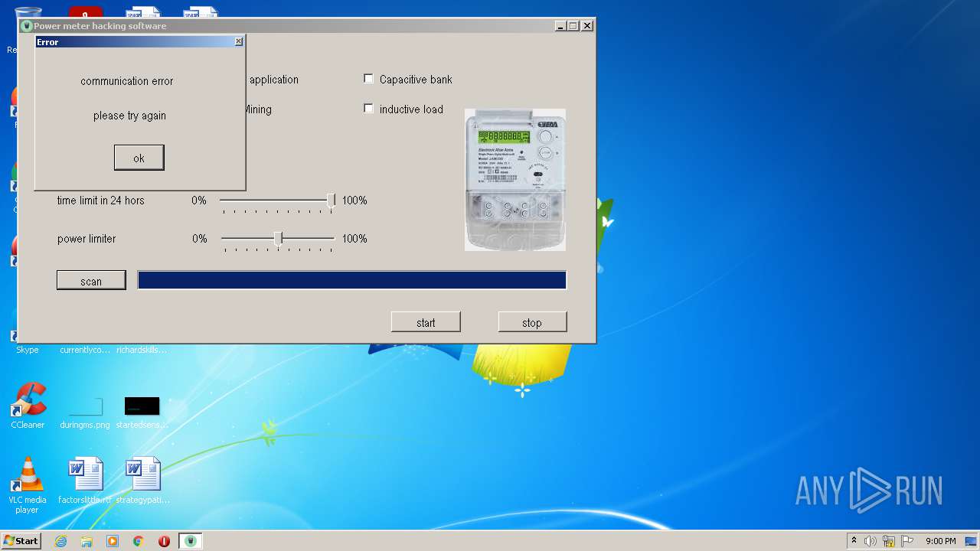Click the scan button
The image size is (980, 551).
[x=91, y=281]
